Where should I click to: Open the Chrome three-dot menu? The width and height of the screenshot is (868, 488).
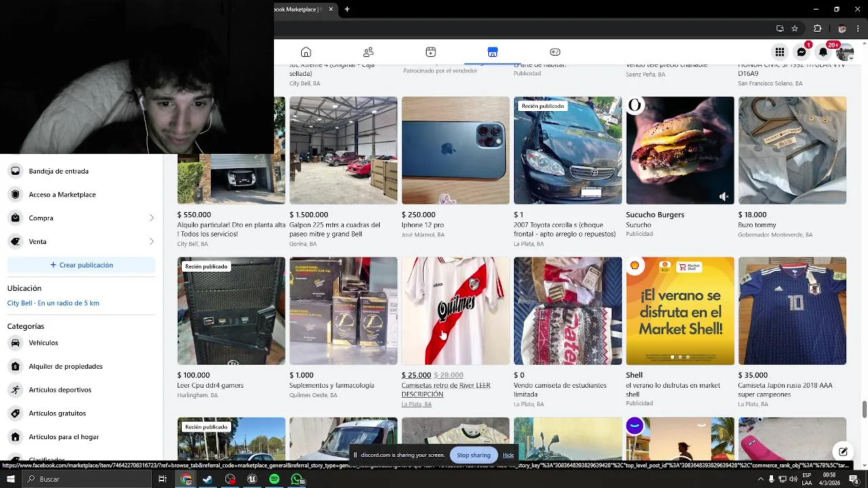(x=858, y=28)
